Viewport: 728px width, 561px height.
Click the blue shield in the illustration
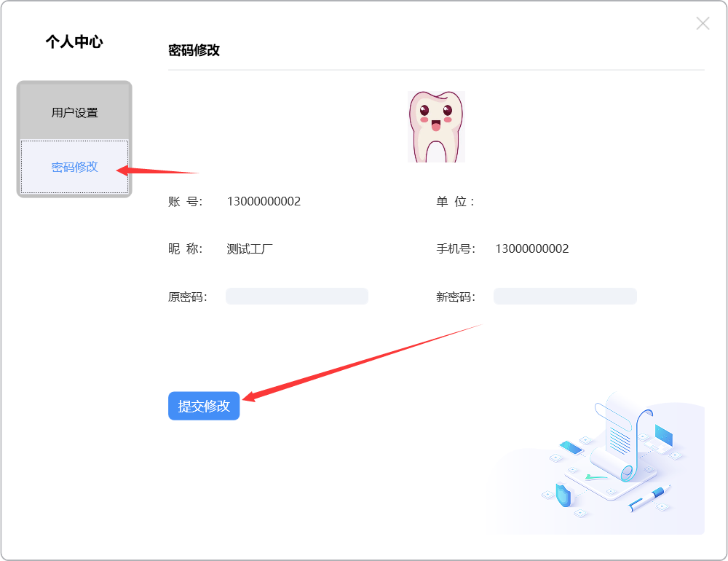564,495
